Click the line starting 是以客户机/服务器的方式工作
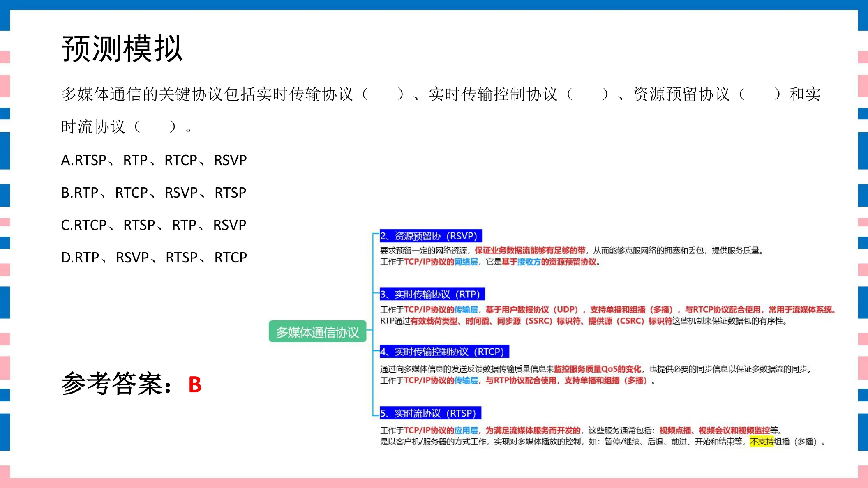This screenshot has height=488, width=868. pyautogui.click(x=603, y=442)
